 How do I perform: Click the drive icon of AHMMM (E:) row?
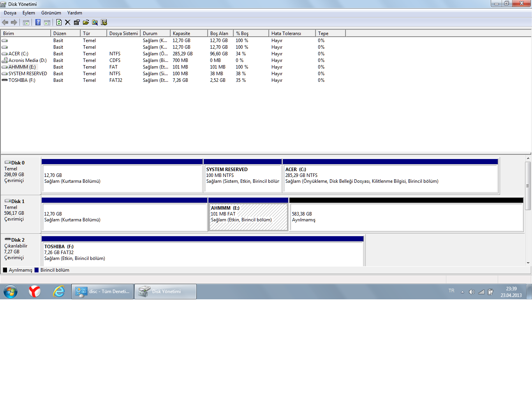coord(5,67)
